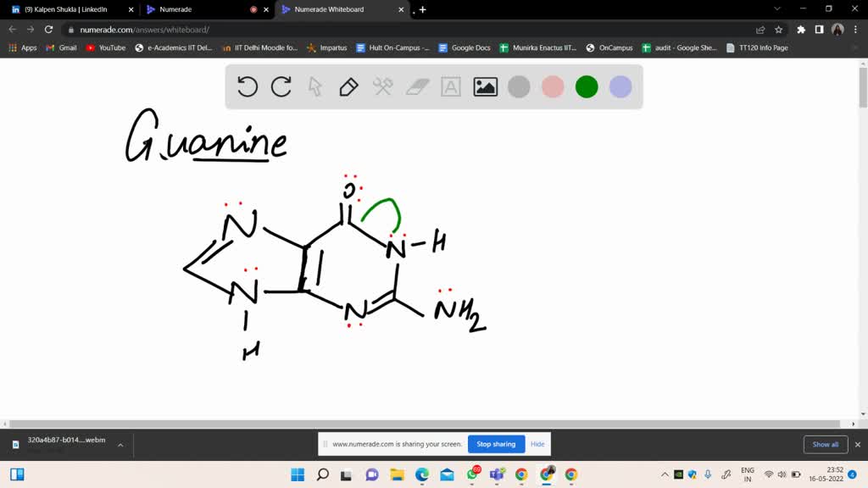
Task: Open the Google Docs bookmark
Action: pyautogui.click(x=465, y=47)
